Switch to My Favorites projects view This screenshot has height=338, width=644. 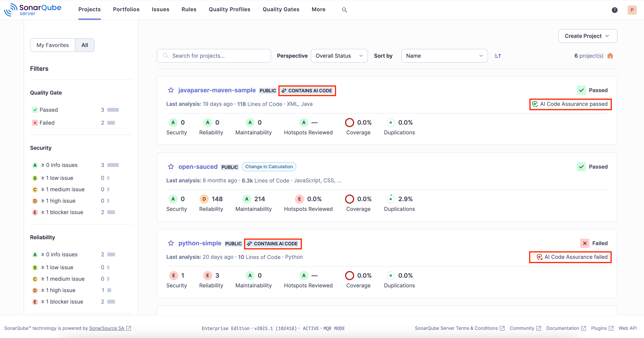[53, 45]
